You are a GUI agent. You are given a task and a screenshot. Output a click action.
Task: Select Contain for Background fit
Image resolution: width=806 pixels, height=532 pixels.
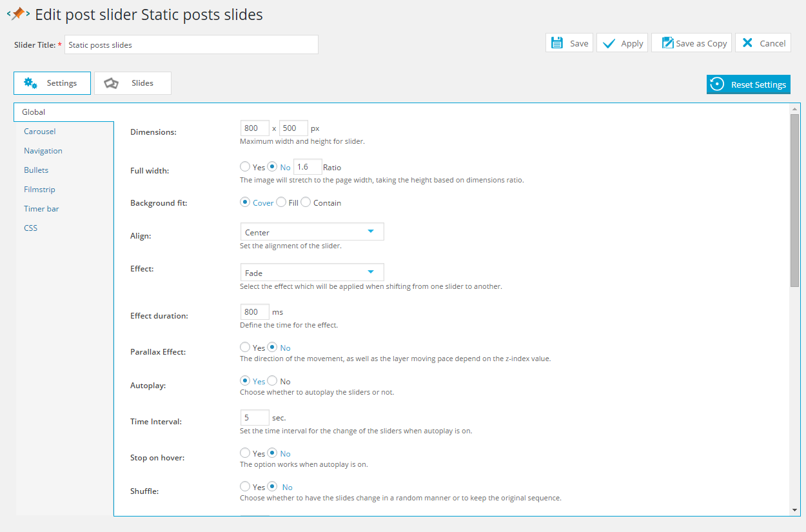[306, 202]
